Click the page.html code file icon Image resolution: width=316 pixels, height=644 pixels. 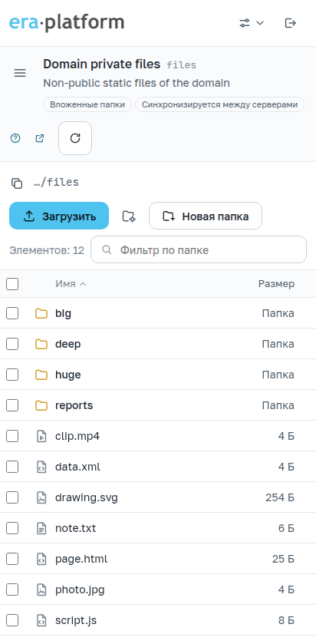(x=41, y=559)
